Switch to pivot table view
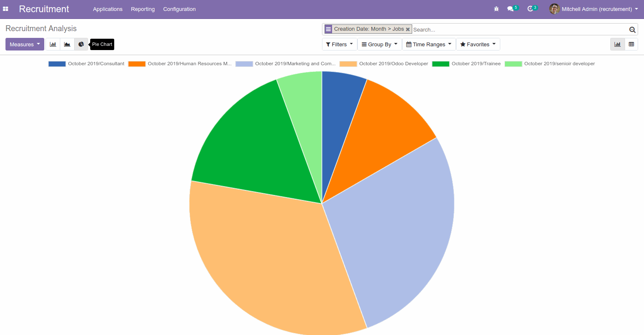 [631, 44]
